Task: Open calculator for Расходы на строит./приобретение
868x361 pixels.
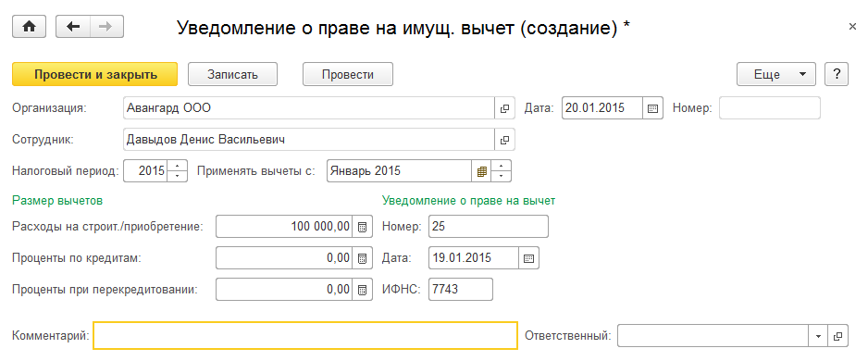Action: (x=362, y=227)
